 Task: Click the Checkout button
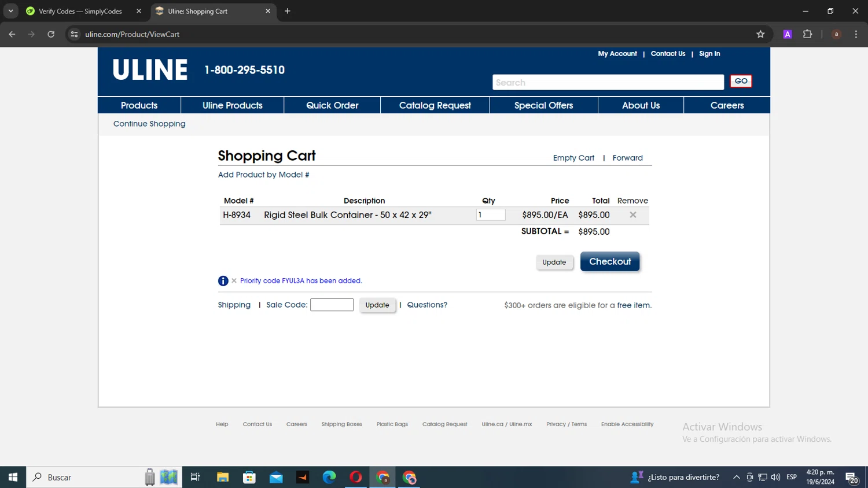[610, 261]
